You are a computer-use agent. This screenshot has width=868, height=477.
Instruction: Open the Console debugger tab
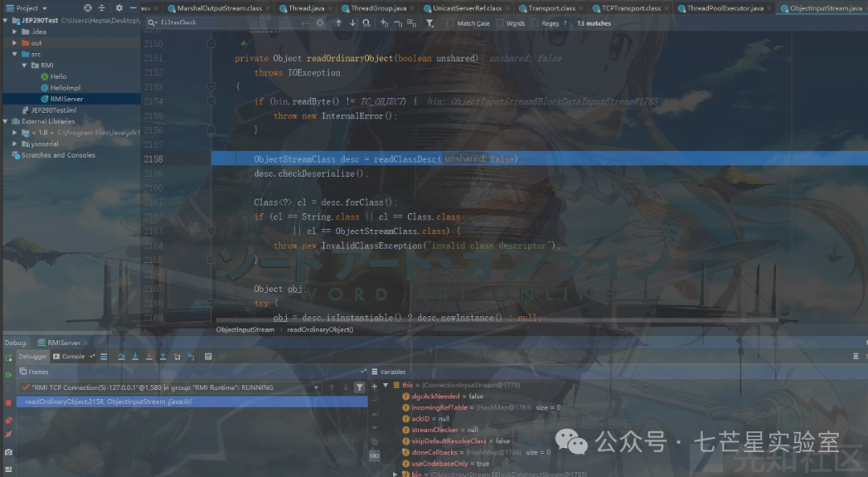(72, 356)
